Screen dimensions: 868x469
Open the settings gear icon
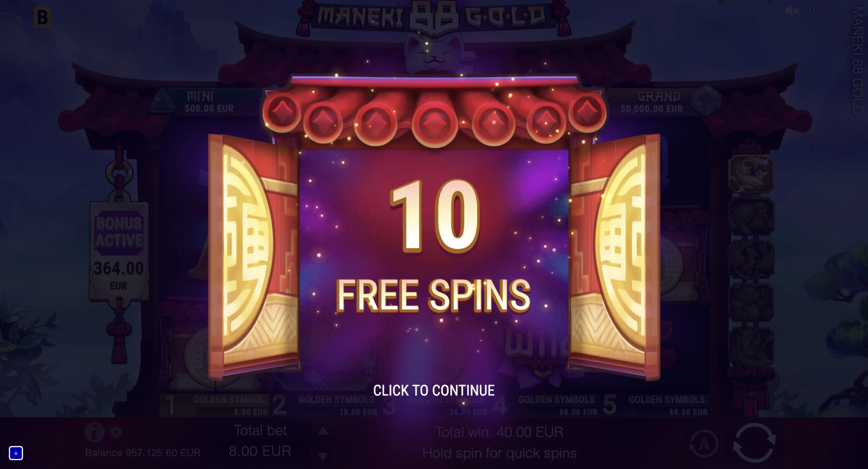(116, 433)
